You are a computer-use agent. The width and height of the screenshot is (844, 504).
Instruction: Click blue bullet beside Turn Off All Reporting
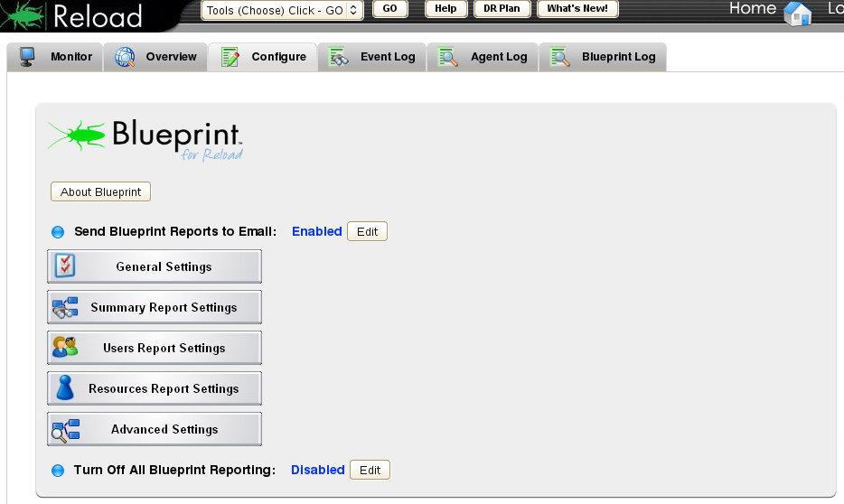(x=58, y=471)
